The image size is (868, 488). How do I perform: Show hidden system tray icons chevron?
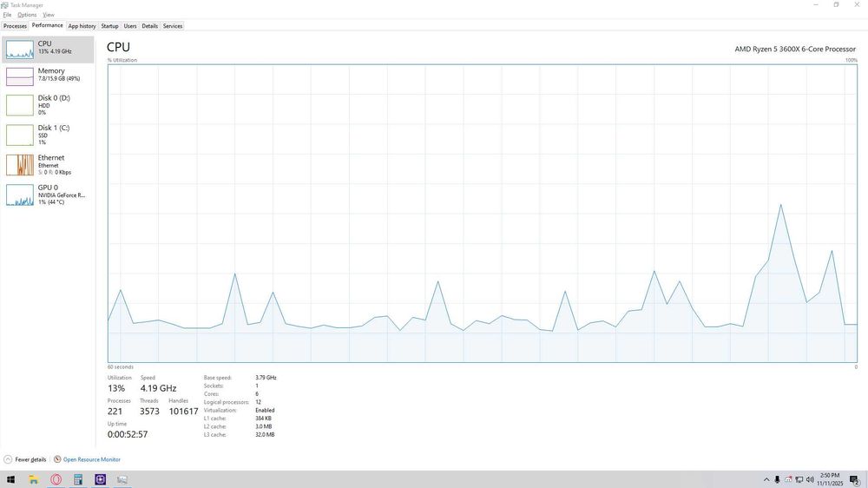coord(766,479)
